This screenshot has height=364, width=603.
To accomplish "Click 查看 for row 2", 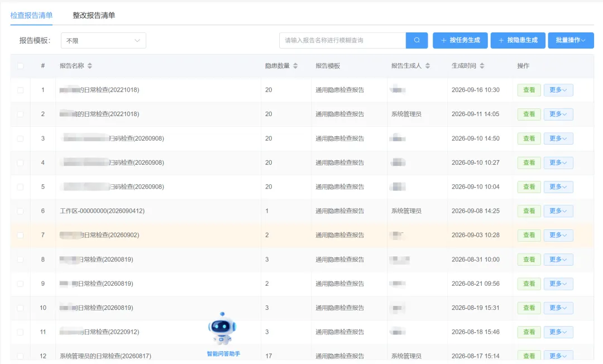I will (x=529, y=114).
